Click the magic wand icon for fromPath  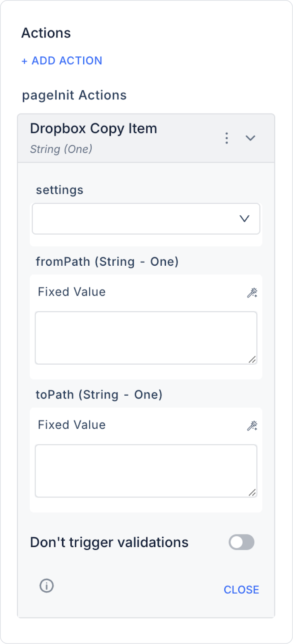[252, 293]
